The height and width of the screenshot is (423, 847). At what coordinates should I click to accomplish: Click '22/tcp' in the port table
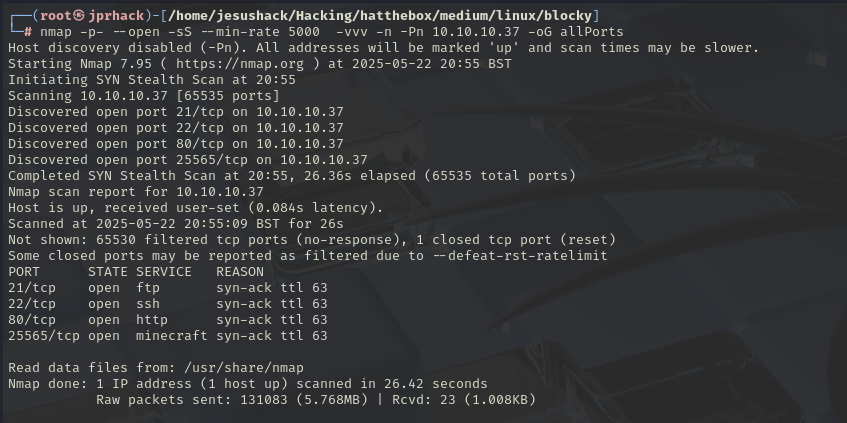32,304
